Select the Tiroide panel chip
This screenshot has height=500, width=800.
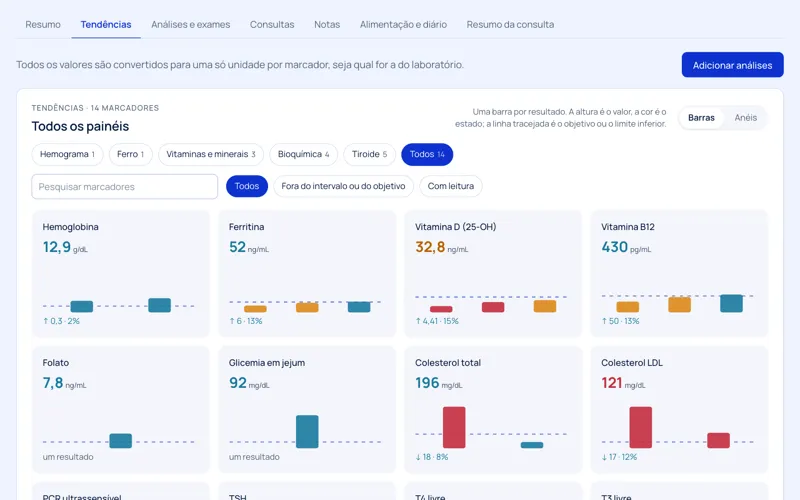click(369, 154)
